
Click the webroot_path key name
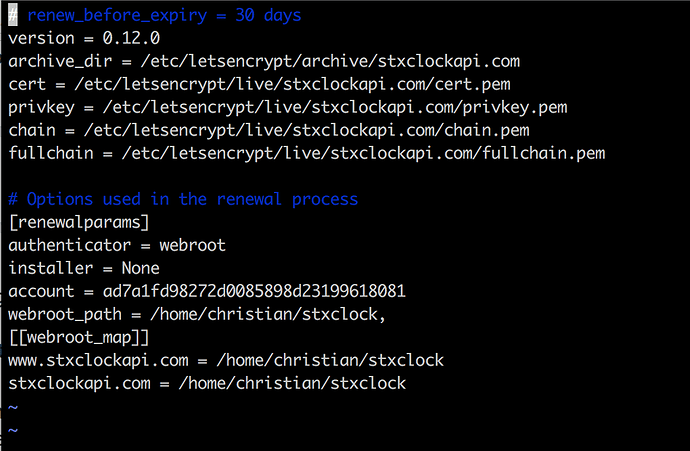(x=65, y=315)
